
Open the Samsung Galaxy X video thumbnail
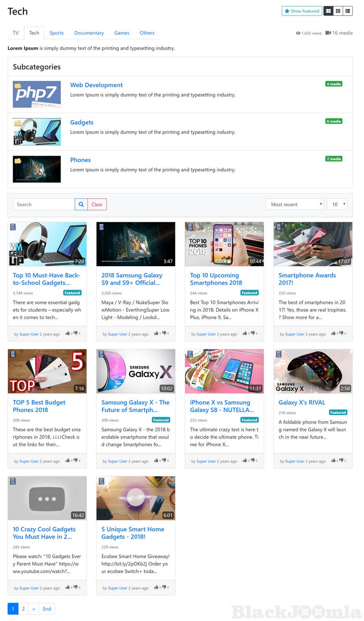click(136, 371)
